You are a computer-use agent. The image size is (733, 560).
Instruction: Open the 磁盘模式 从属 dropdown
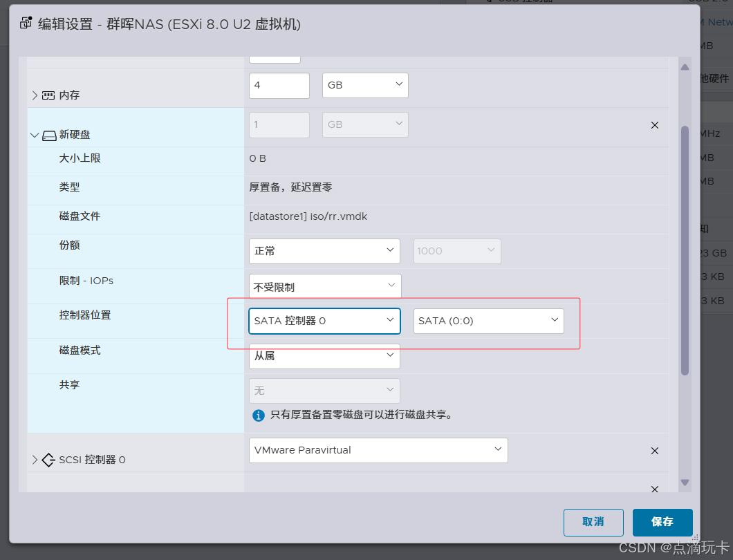point(324,356)
